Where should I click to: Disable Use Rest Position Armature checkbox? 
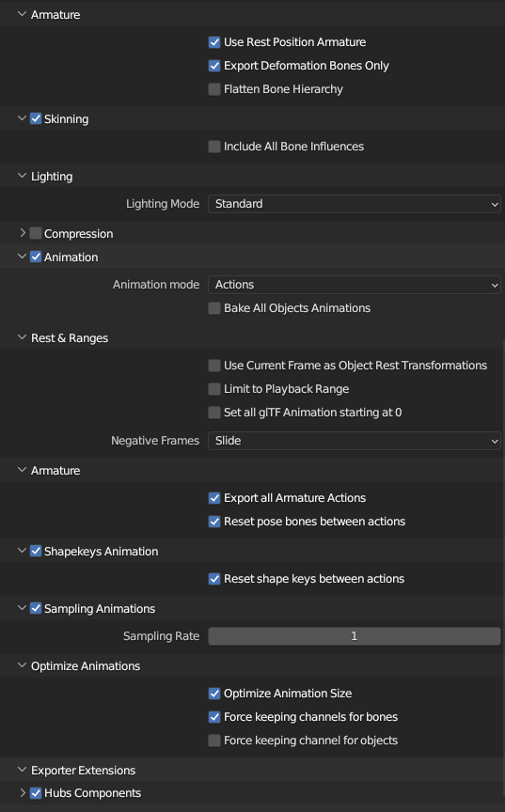click(x=214, y=42)
